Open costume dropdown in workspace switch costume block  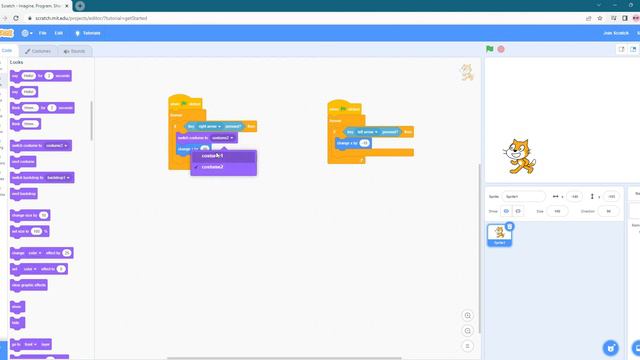click(223, 138)
